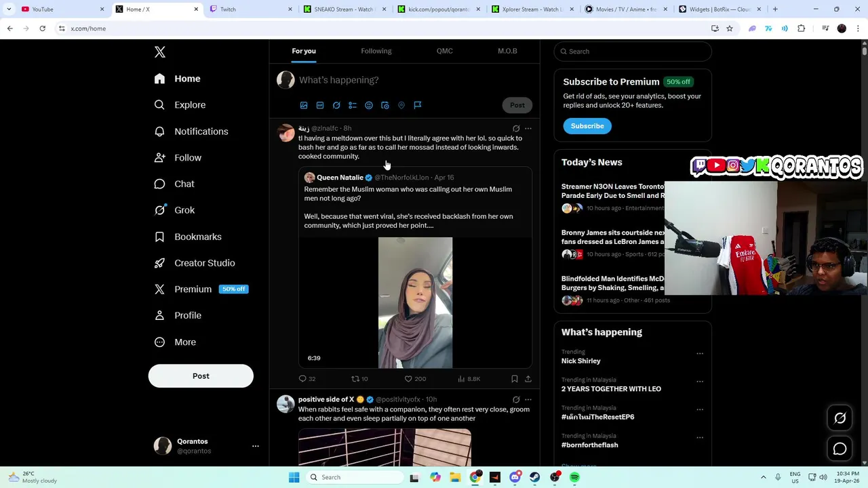
Task: Open floating Grok button
Action: tap(840, 418)
